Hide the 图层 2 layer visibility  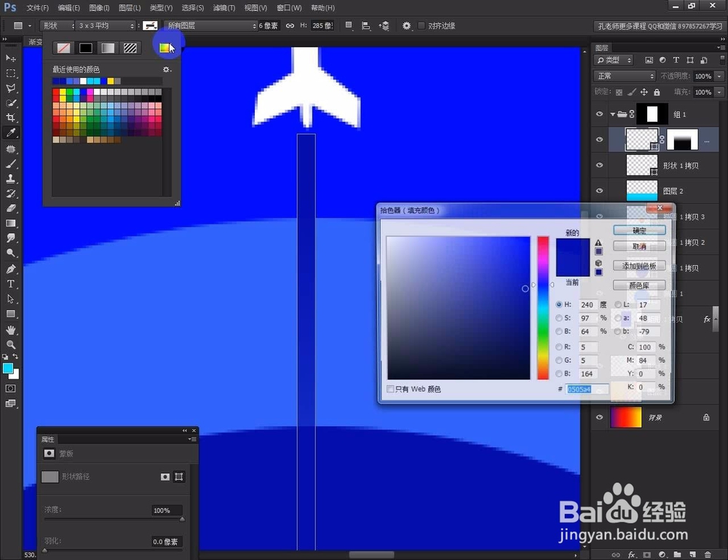coord(599,190)
